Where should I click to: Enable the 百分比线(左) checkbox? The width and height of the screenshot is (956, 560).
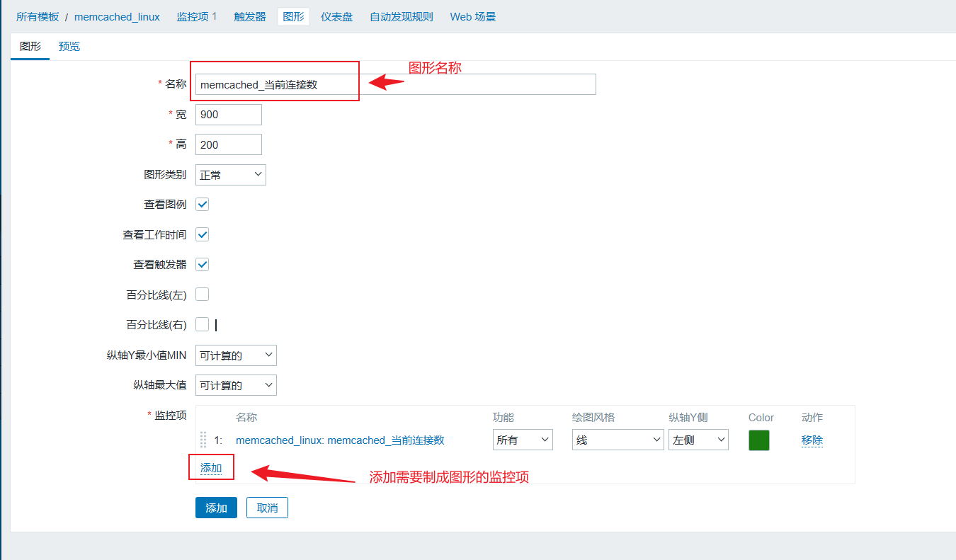pyautogui.click(x=203, y=295)
